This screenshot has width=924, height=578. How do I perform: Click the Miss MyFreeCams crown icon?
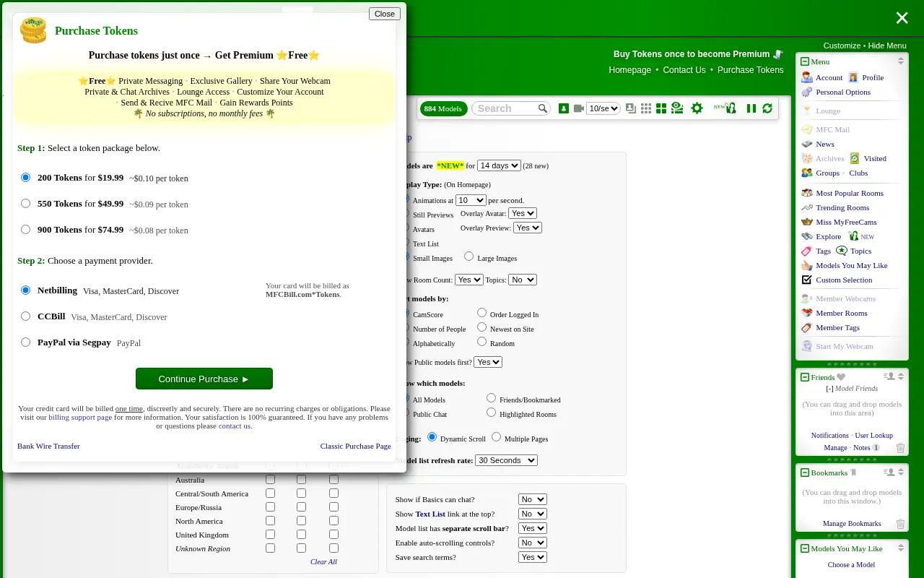click(807, 222)
